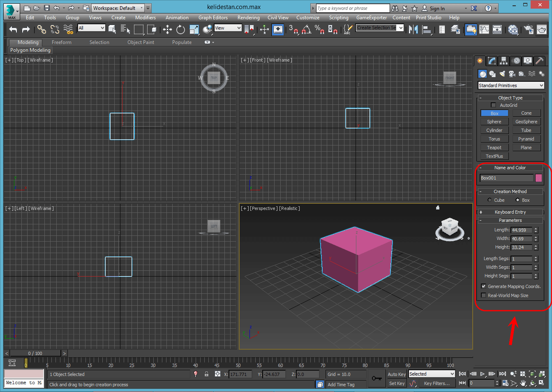Open the Utilities hammer panel tab
The height and width of the screenshot is (392, 552).
tap(540, 61)
